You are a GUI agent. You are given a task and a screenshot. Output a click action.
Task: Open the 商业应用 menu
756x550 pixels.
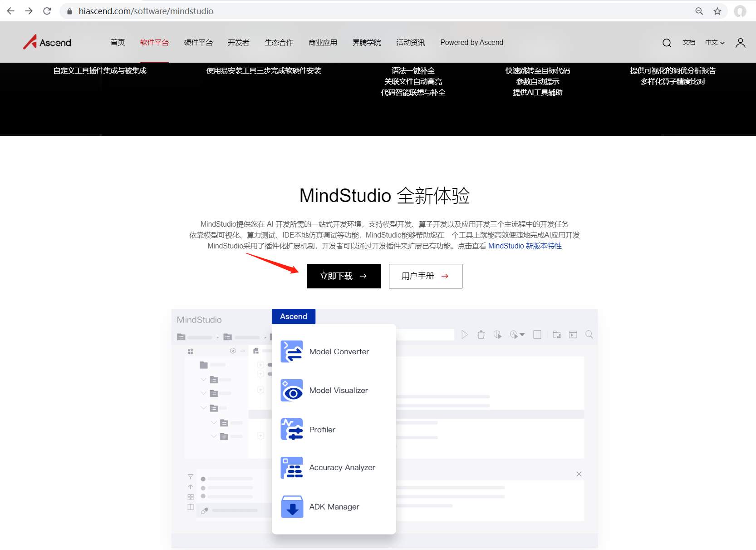pos(323,42)
